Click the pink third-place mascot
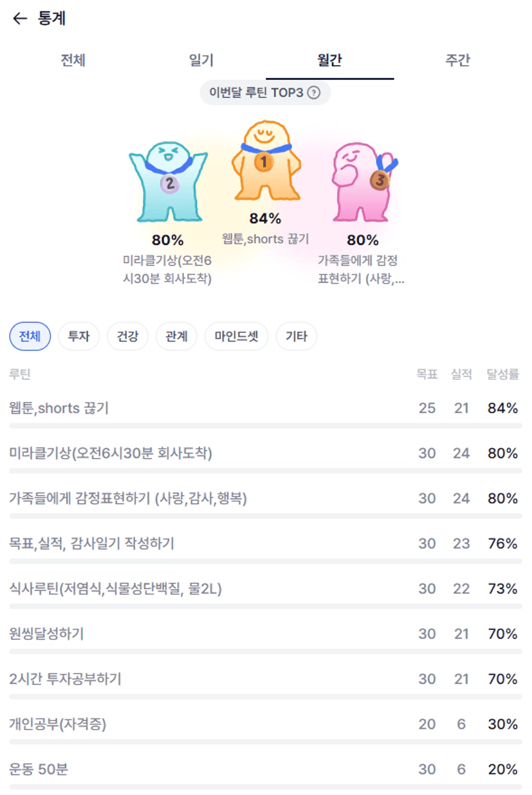 click(363, 182)
